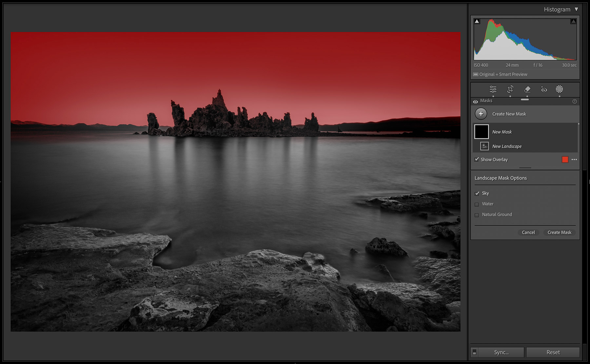Click the 24 mm focal length readout
The image size is (590, 364).
[512, 65]
